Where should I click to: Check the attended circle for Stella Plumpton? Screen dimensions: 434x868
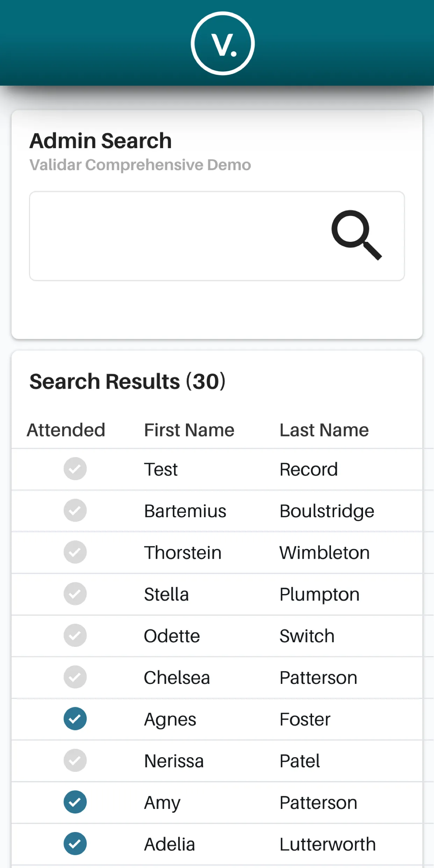click(75, 594)
